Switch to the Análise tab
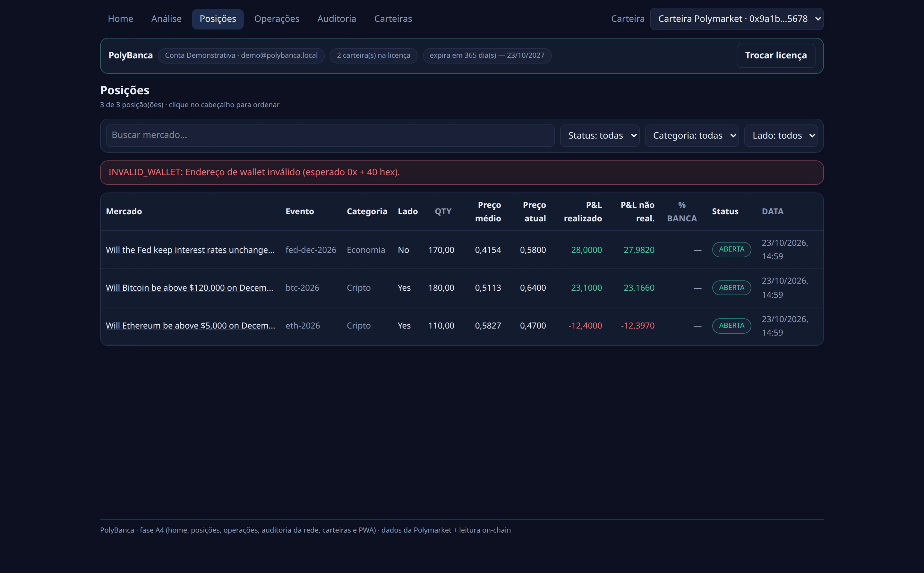Viewport: 924px width, 573px height. click(166, 19)
